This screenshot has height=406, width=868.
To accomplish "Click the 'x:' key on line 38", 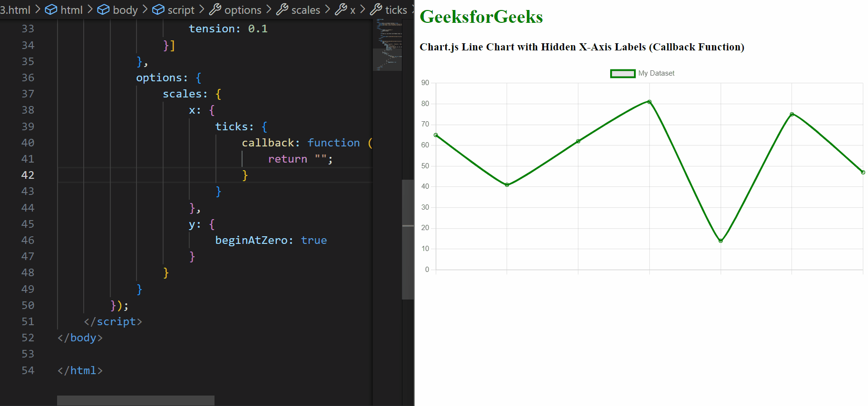I will pyautogui.click(x=195, y=110).
